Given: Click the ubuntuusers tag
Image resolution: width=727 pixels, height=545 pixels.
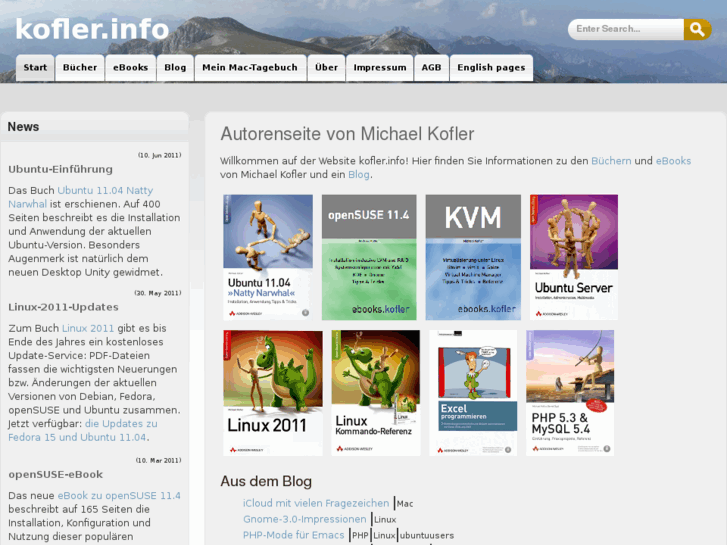Looking at the screenshot, I should point(427,535).
